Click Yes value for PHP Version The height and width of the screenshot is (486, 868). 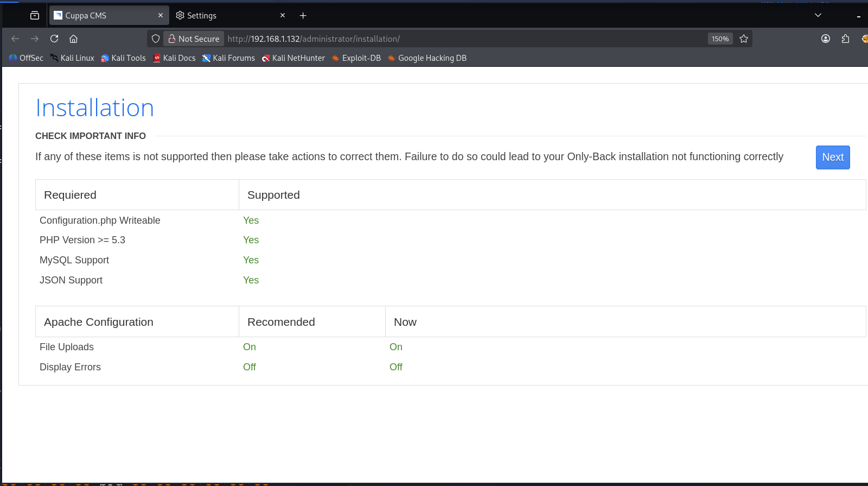(251, 240)
